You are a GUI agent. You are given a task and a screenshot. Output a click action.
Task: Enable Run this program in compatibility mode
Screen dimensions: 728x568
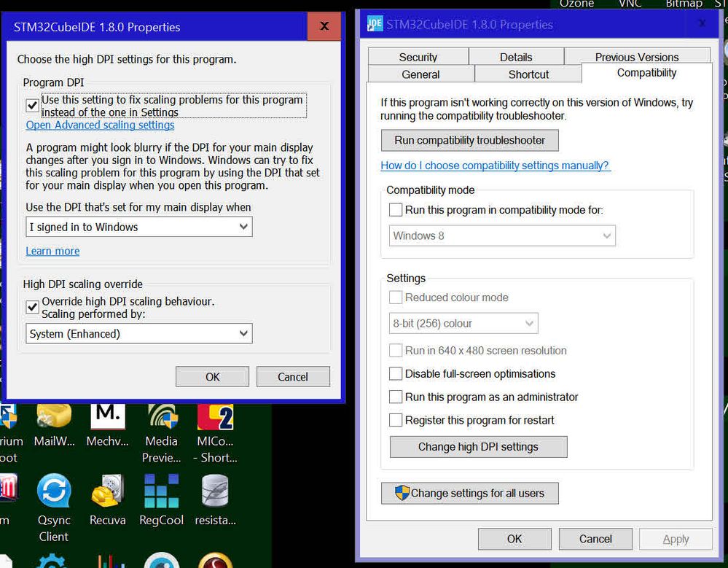(396, 210)
